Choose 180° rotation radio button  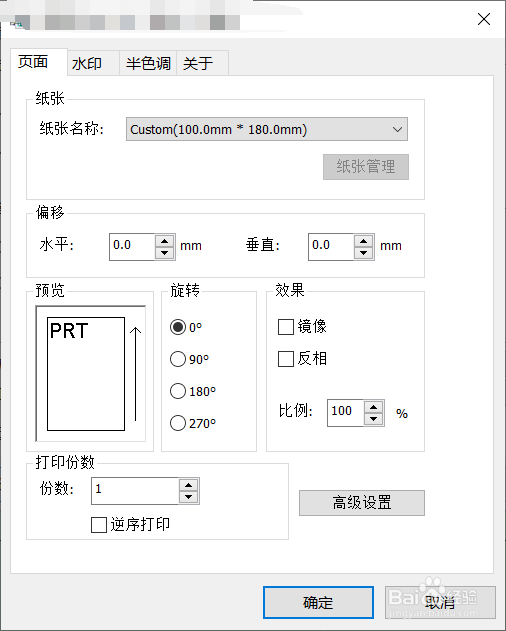tap(178, 391)
